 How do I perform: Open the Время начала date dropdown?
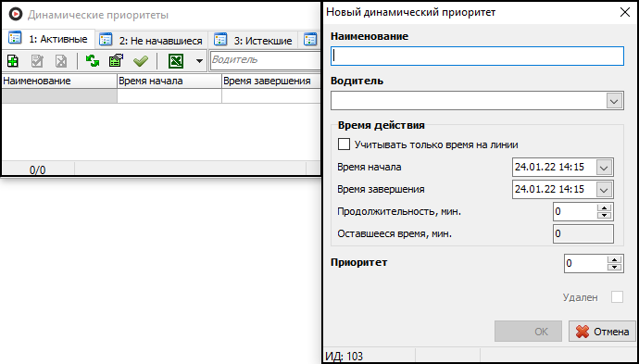pos(604,167)
